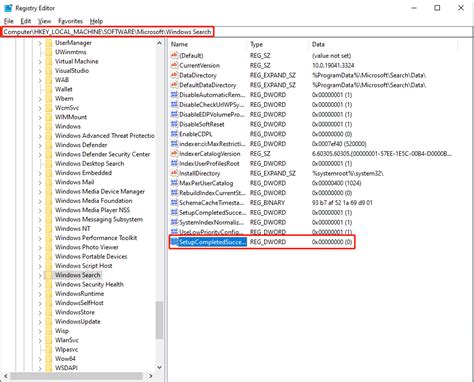Expand the Wbem key

point(40,99)
